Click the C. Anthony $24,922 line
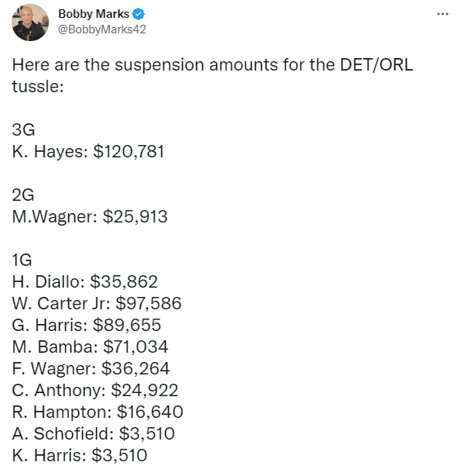 [x=95, y=390]
